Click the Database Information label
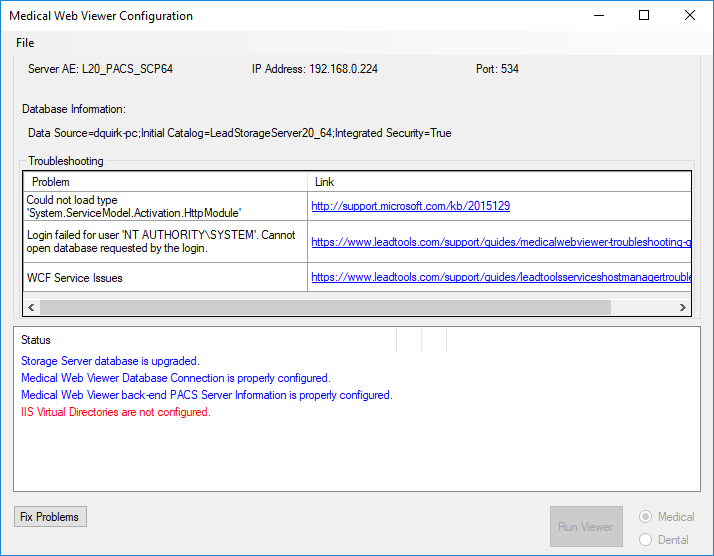 [74, 109]
